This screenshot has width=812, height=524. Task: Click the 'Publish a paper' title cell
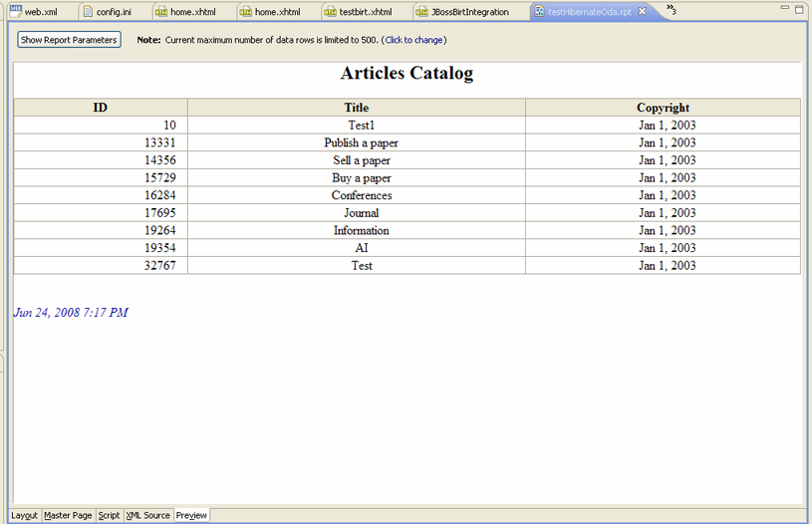[x=357, y=142]
